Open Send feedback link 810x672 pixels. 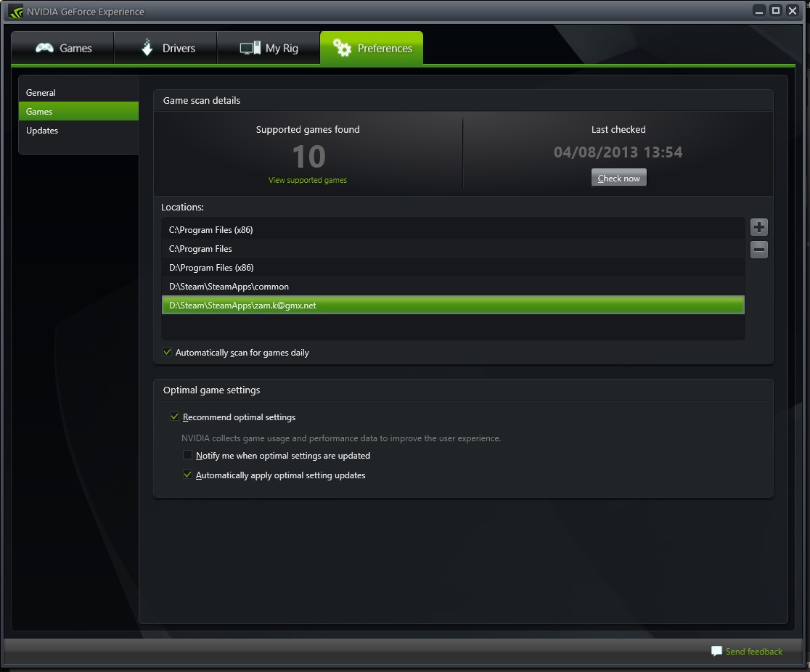pyautogui.click(x=753, y=652)
